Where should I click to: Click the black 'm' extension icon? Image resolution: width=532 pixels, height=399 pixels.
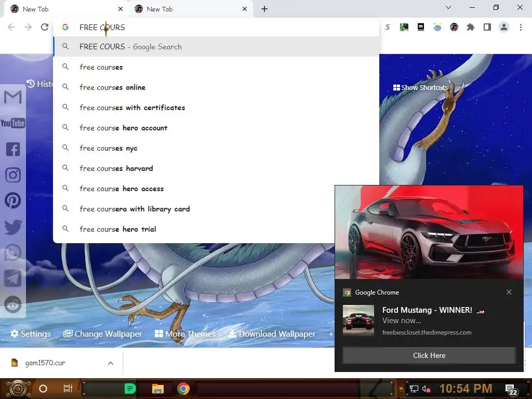point(421,27)
